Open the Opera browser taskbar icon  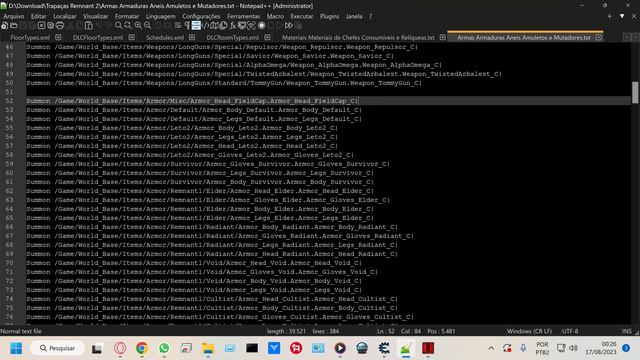pos(120,348)
